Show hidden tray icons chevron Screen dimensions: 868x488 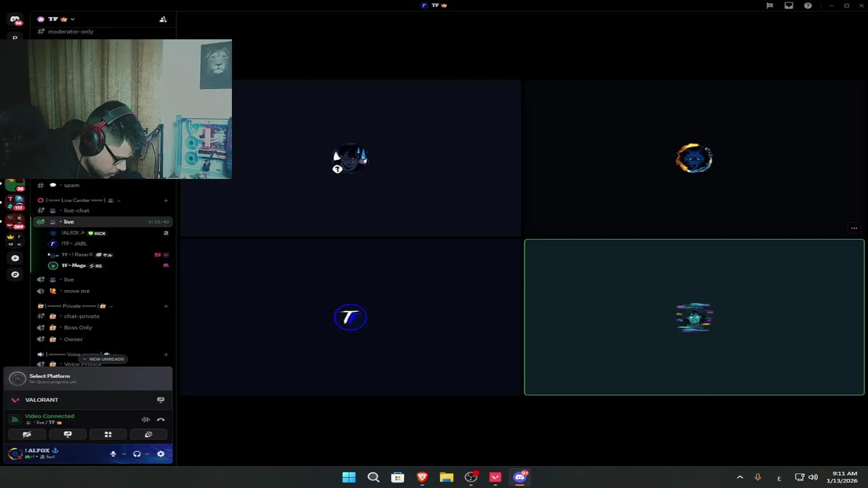point(740,477)
